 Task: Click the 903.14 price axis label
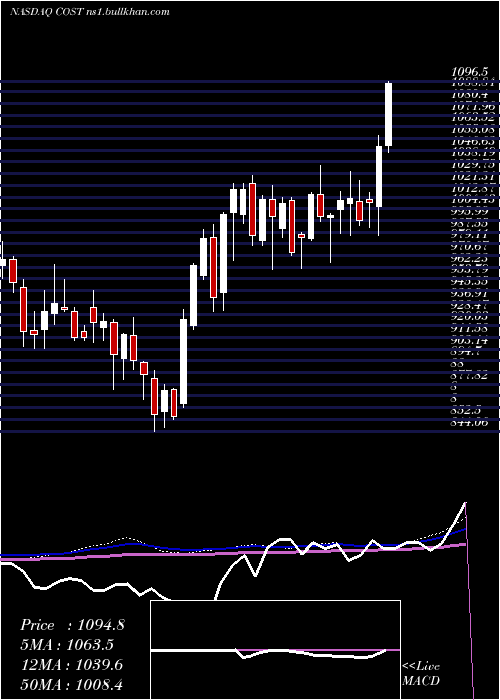pyautogui.click(x=472, y=341)
